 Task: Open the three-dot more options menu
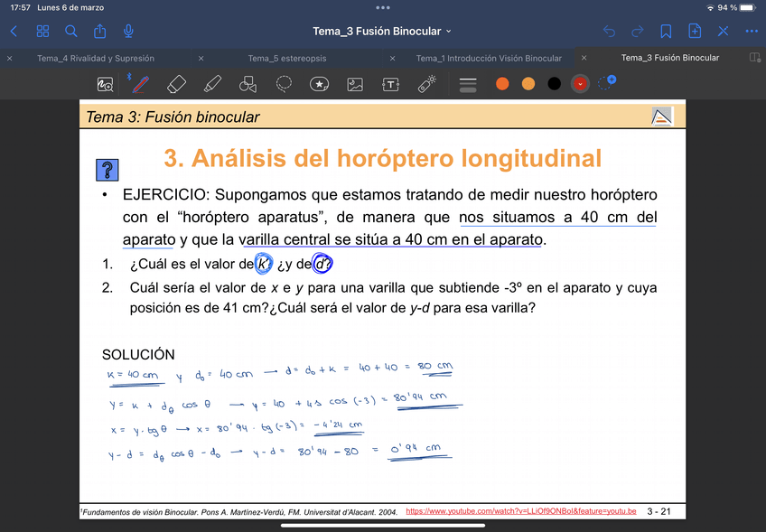pyautogui.click(x=752, y=31)
